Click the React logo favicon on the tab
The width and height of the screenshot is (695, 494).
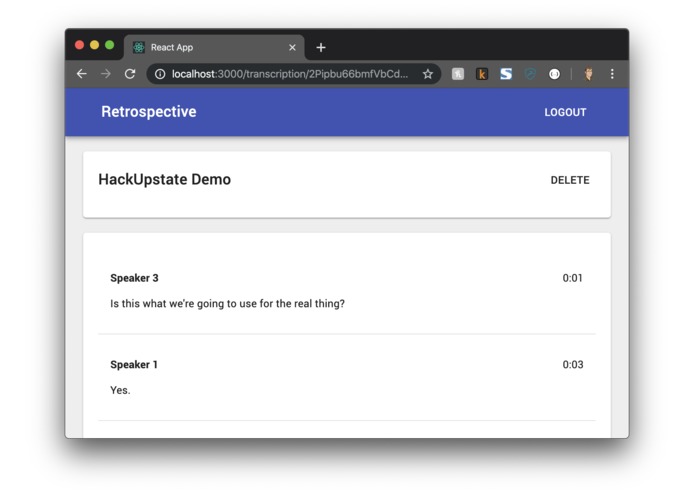click(x=139, y=47)
